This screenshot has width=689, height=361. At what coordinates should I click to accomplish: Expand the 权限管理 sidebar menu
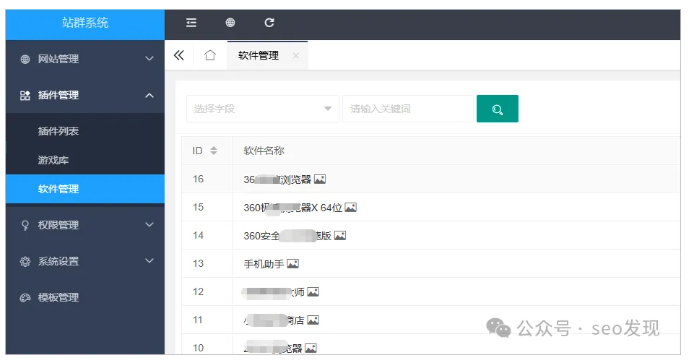(x=85, y=225)
